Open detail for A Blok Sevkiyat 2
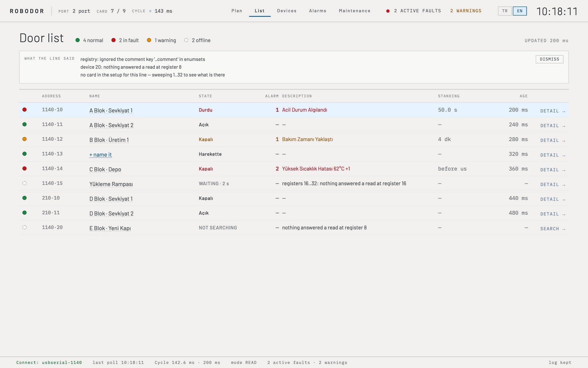Viewport: 588px width, 368px height. (x=553, y=126)
